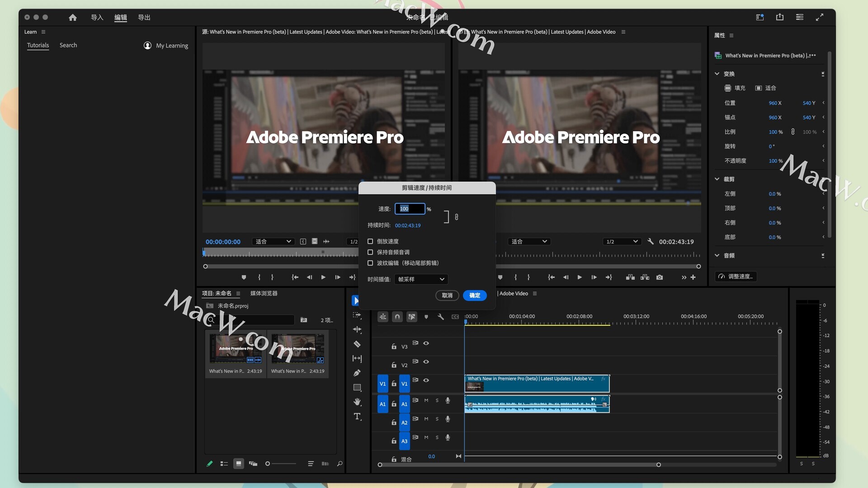Open My Learning link

point(166,46)
